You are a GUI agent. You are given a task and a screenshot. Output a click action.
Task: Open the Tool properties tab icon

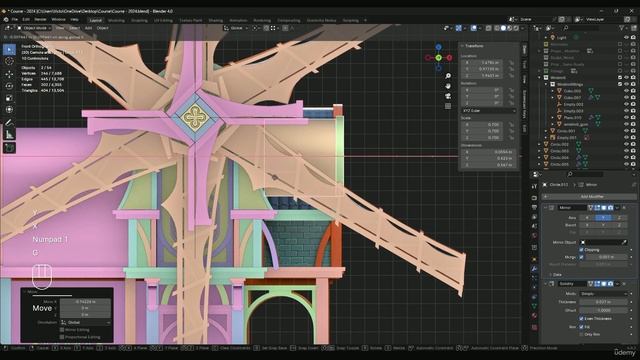(534, 186)
